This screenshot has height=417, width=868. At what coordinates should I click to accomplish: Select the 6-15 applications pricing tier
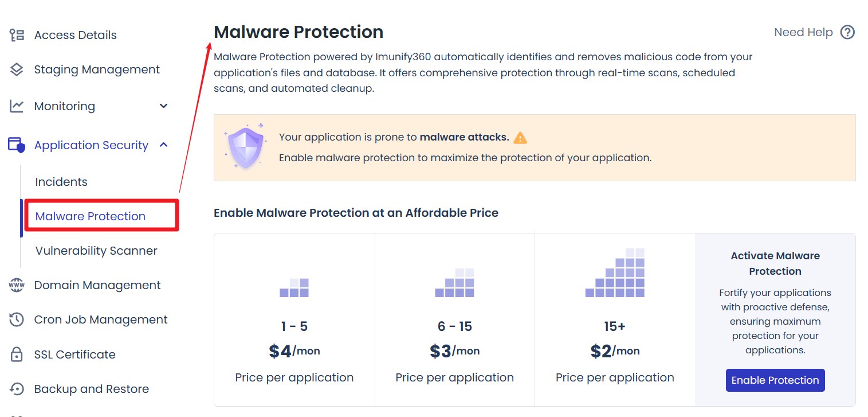(454, 319)
